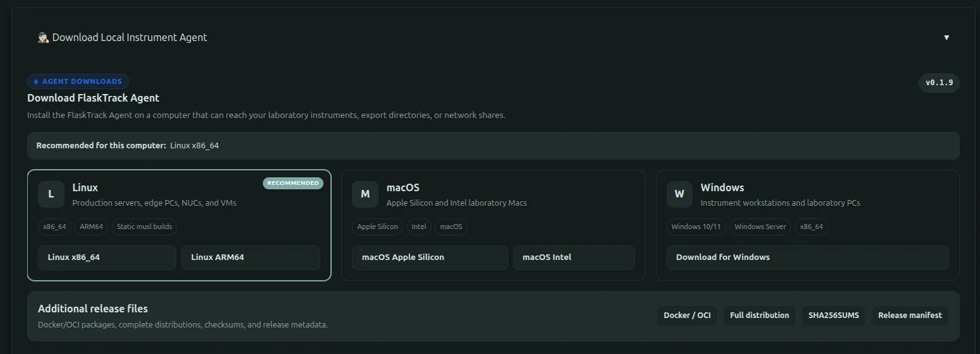Click the Download FlaskTrack Agent heading
980x354 pixels.
tap(94, 98)
